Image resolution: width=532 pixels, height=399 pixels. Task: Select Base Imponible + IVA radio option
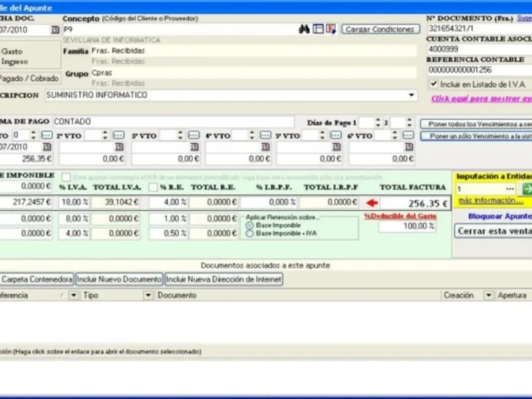coord(250,233)
